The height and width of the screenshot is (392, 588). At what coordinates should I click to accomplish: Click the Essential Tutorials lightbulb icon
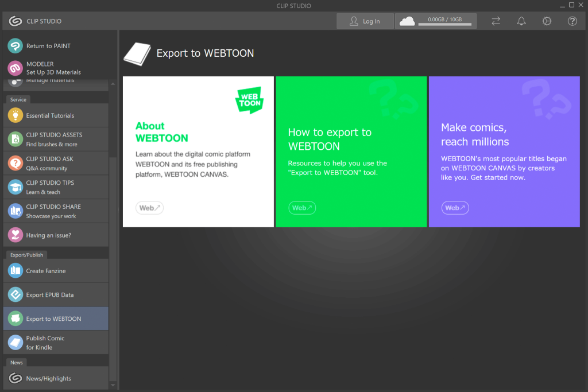16,115
